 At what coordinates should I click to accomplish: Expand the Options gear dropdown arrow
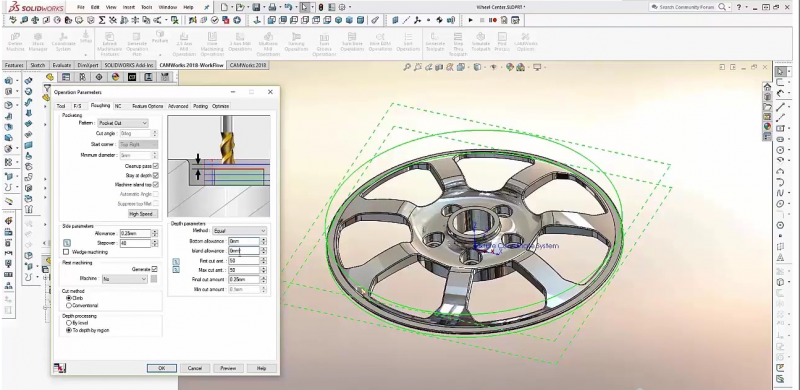349,7
